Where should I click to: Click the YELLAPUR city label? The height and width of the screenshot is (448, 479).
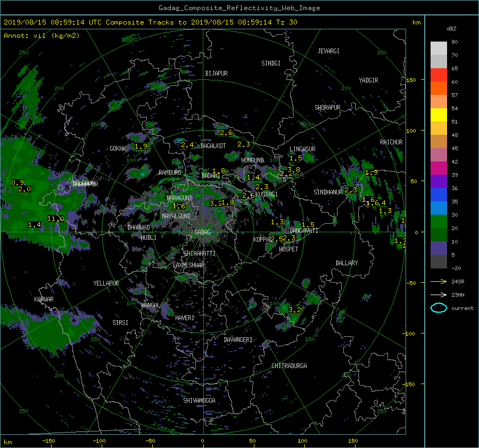tap(106, 283)
